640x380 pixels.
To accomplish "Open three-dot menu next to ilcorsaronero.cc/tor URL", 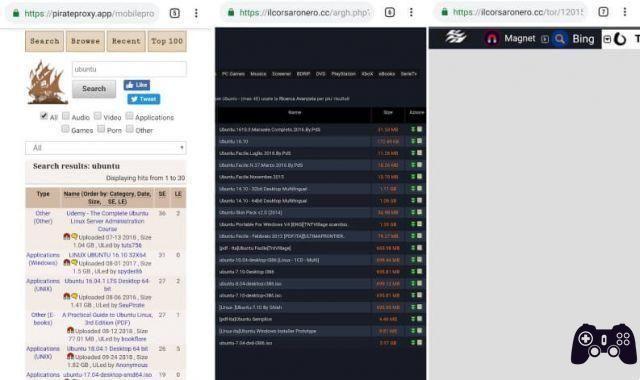I will point(624,12).
